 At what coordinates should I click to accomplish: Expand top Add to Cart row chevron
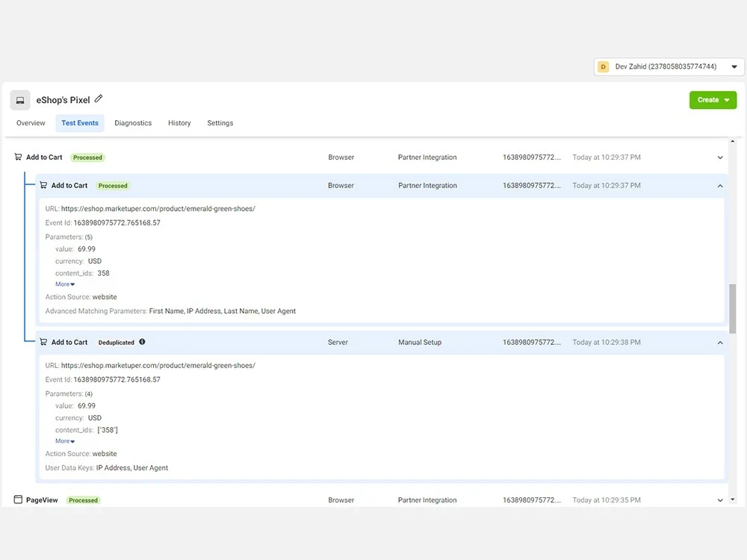click(720, 158)
